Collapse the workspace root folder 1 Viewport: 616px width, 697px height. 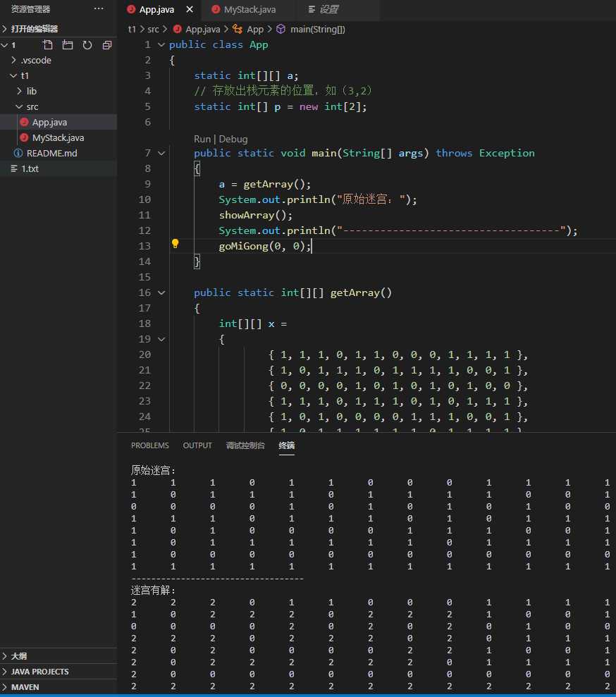coord(4,45)
